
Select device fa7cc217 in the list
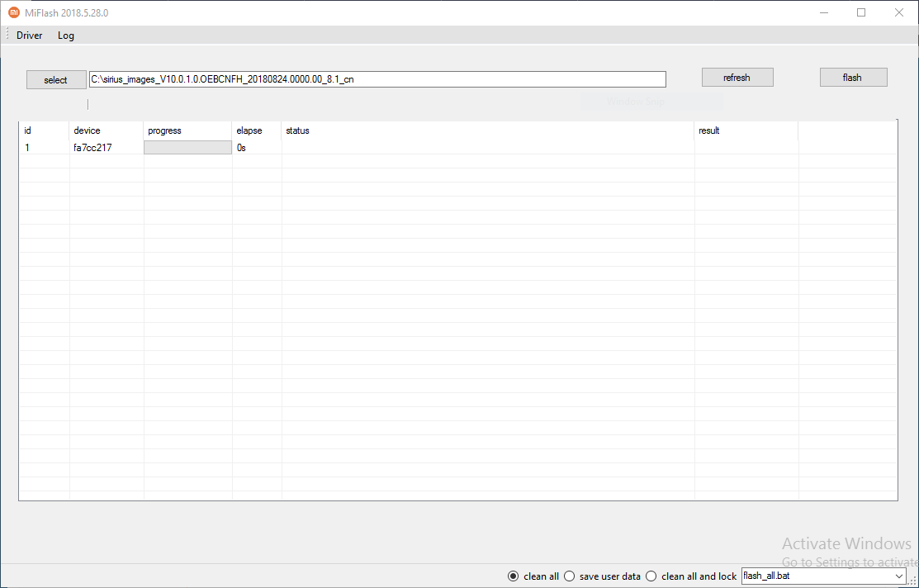[x=92, y=148]
